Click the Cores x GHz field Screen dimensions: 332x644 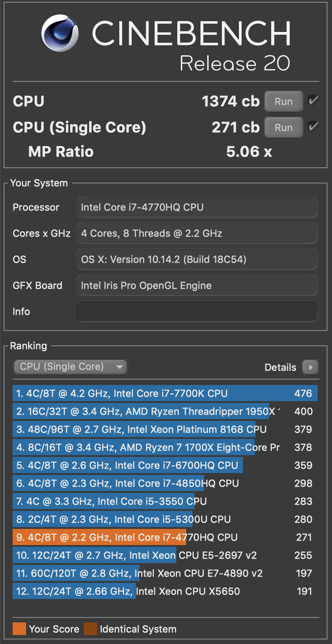197,233
